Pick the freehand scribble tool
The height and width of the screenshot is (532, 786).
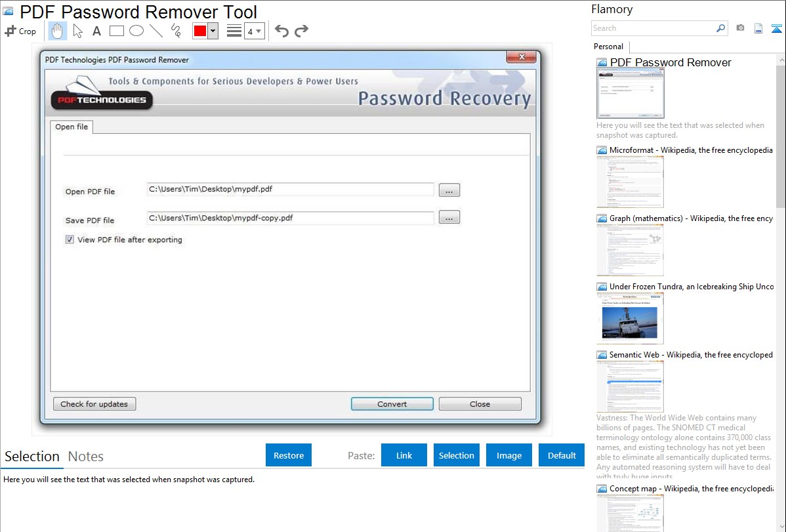click(x=176, y=31)
